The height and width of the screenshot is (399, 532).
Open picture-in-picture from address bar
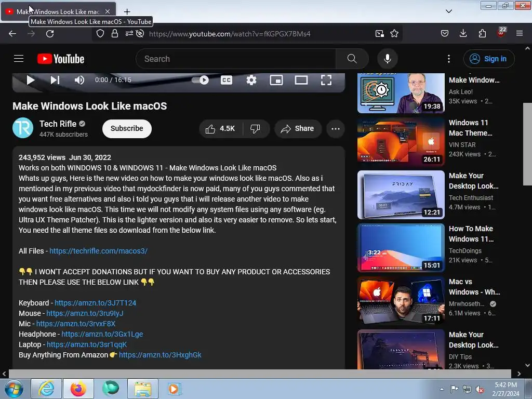[x=380, y=33]
